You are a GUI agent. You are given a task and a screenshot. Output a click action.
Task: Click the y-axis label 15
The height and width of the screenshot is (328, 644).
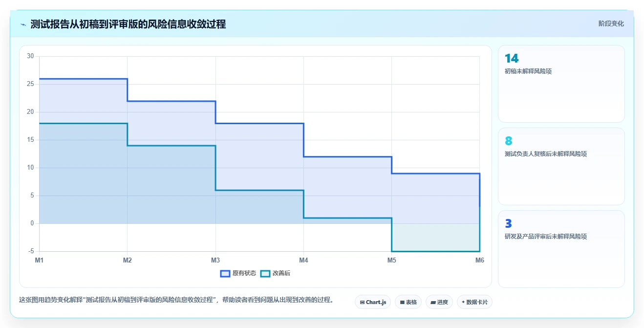click(30, 140)
